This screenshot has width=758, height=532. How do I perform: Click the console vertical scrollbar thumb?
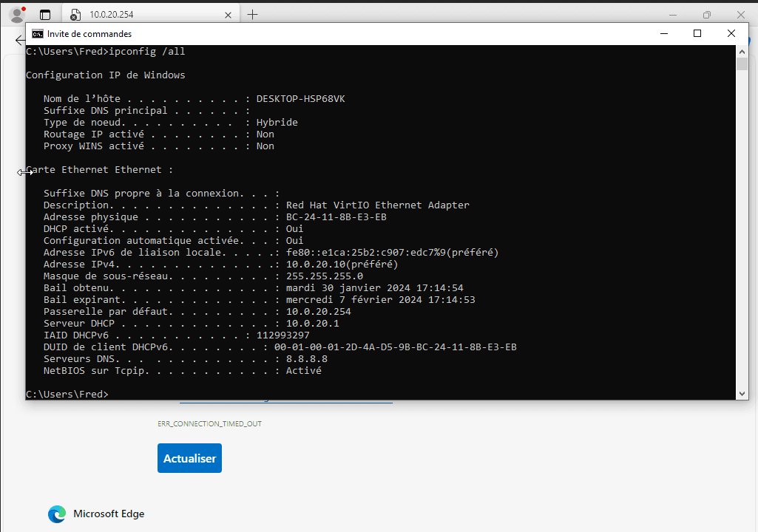click(x=742, y=64)
